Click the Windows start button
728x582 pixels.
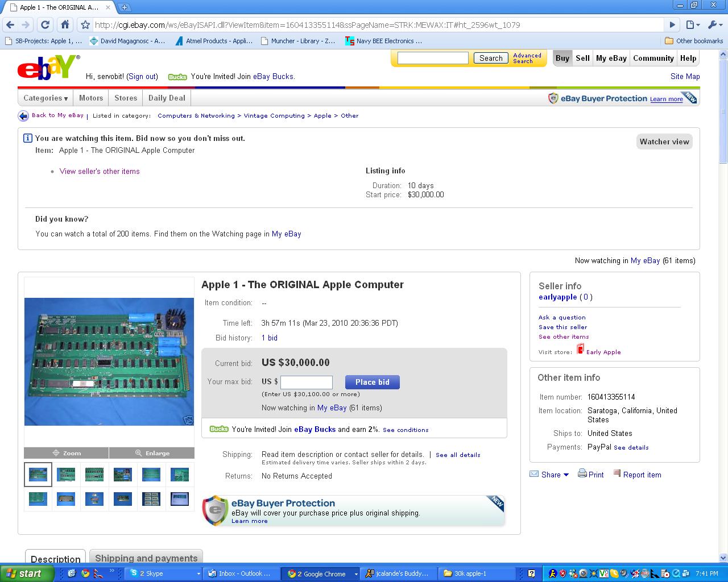[x=27, y=573]
